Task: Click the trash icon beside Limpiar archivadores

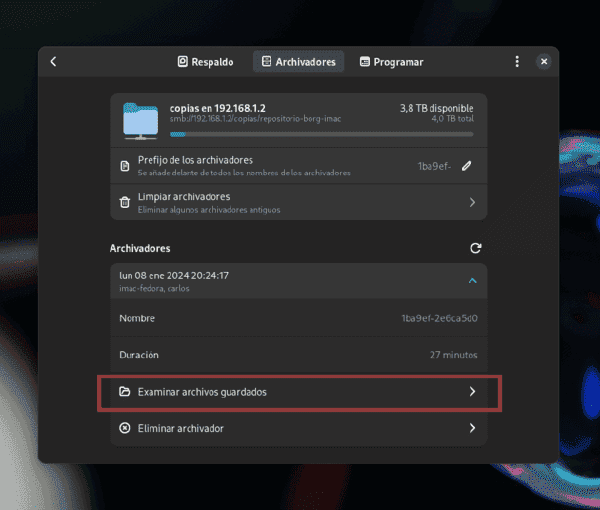Action: (125, 202)
